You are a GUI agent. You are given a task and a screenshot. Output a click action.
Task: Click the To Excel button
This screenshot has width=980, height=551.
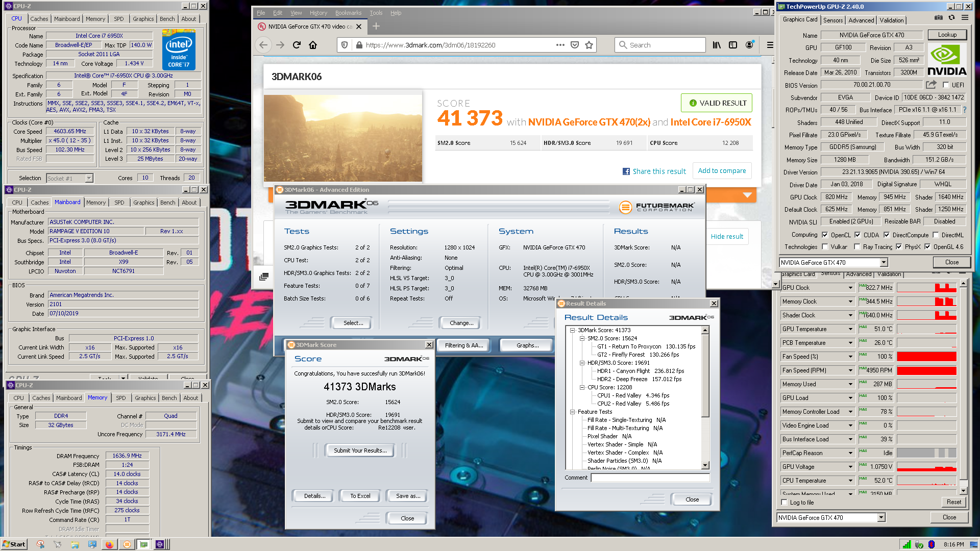pyautogui.click(x=360, y=496)
